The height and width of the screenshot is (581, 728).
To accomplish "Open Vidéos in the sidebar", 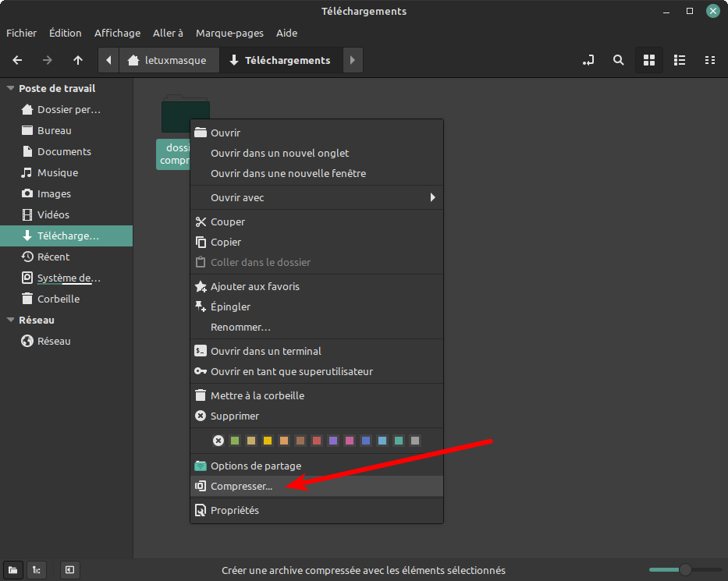I will coord(66,215).
